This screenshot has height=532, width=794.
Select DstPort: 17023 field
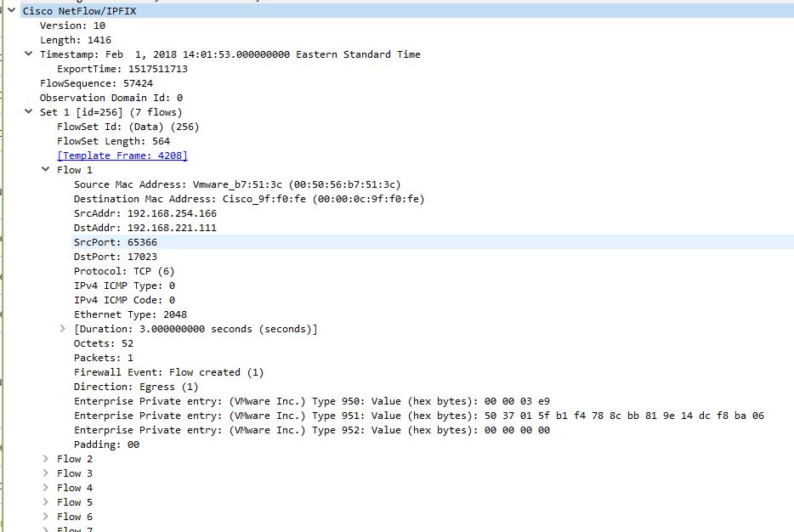[x=116, y=256]
